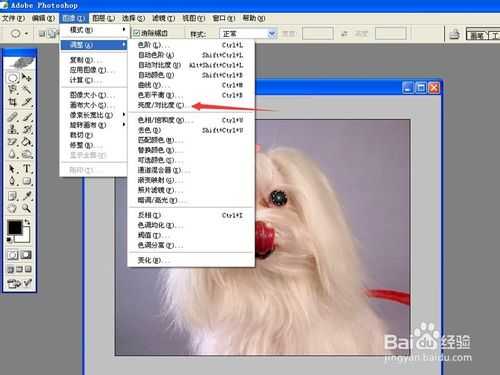Open the tool preset picker dropdown
Image resolution: width=500 pixels, height=375 pixels.
26,34
